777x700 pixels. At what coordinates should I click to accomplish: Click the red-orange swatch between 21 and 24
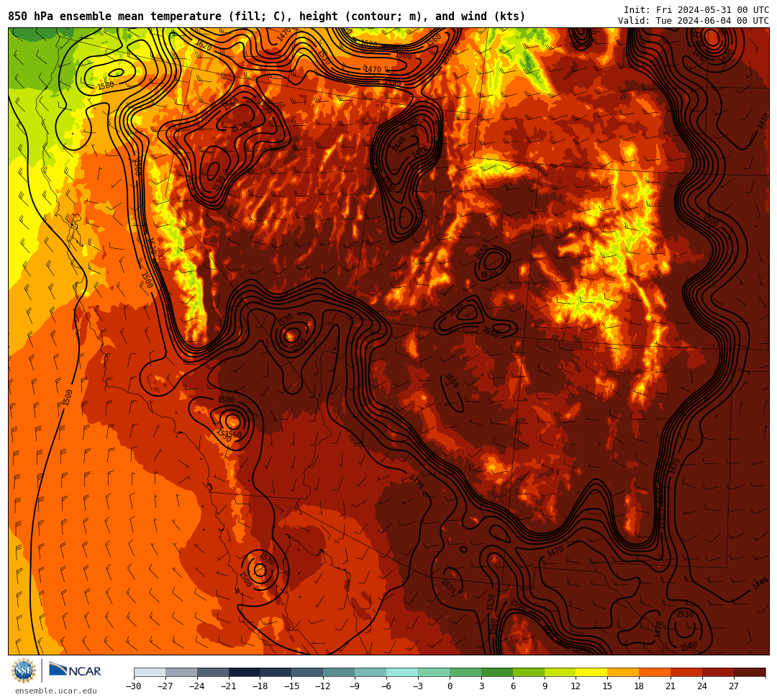click(687, 672)
